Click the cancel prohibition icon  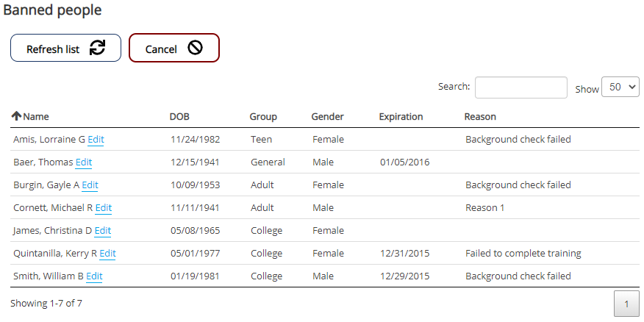pyautogui.click(x=195, y=48)
